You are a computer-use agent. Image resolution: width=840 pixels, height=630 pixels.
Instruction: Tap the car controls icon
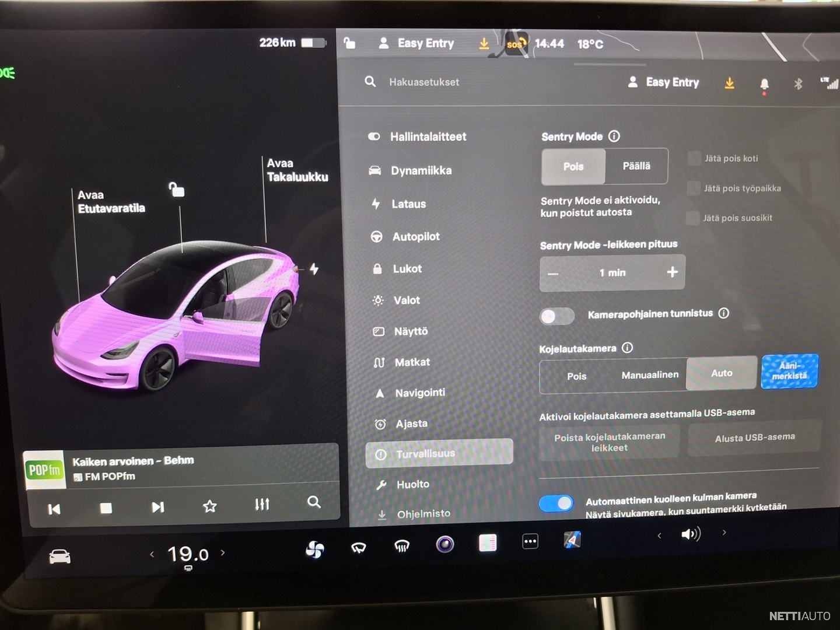pyautogui.click(x=60, y=557)
